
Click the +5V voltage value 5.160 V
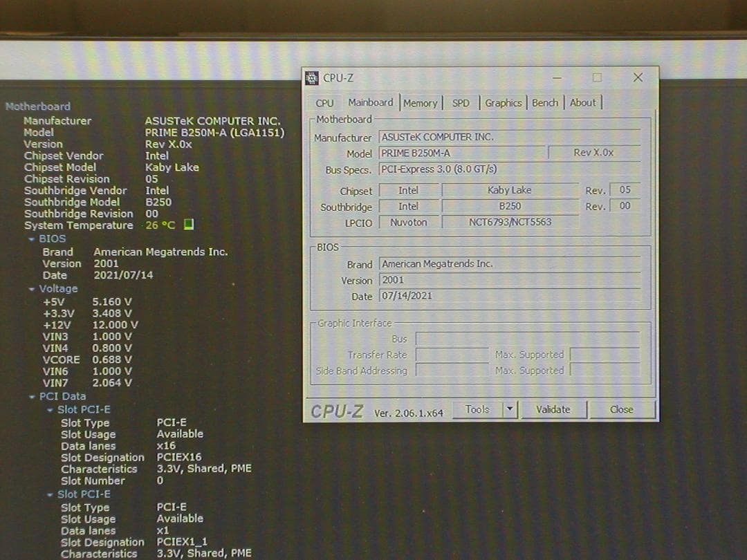pos(112,302)
